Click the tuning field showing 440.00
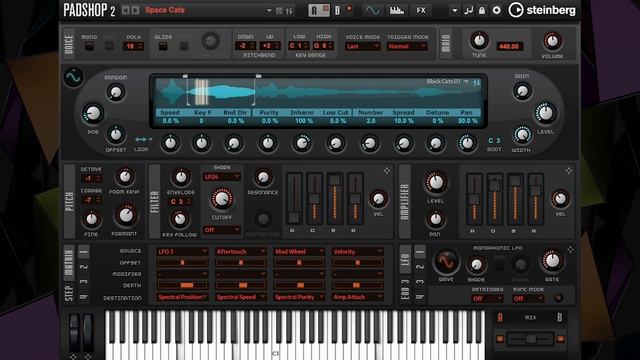This screenshot has height=360, width=640. 509,46
